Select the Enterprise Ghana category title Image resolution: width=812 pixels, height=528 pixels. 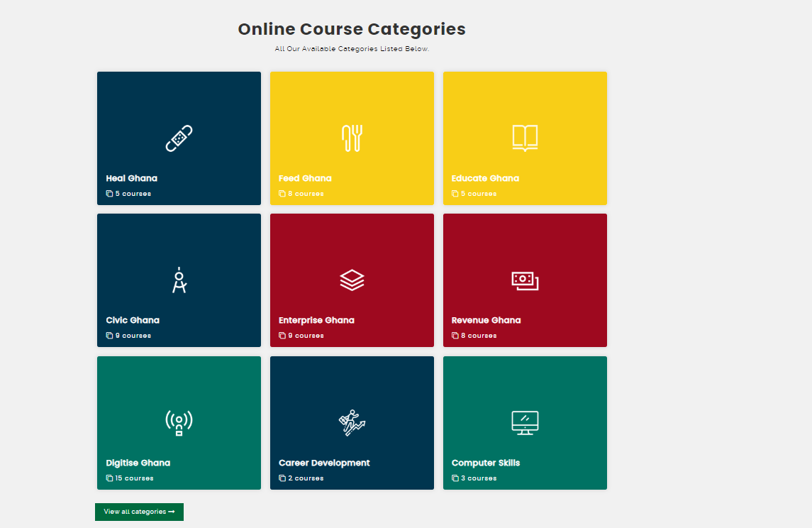[x=316, y=320]
